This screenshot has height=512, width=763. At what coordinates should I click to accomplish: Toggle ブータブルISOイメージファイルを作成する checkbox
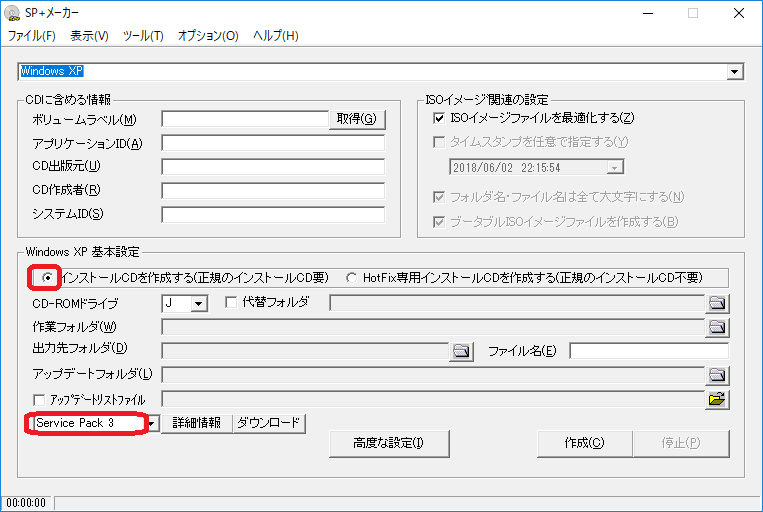[439, 222]
